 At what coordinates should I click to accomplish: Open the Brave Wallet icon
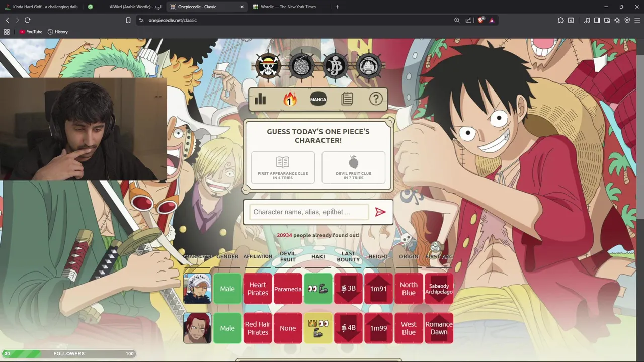click(607, 20)
